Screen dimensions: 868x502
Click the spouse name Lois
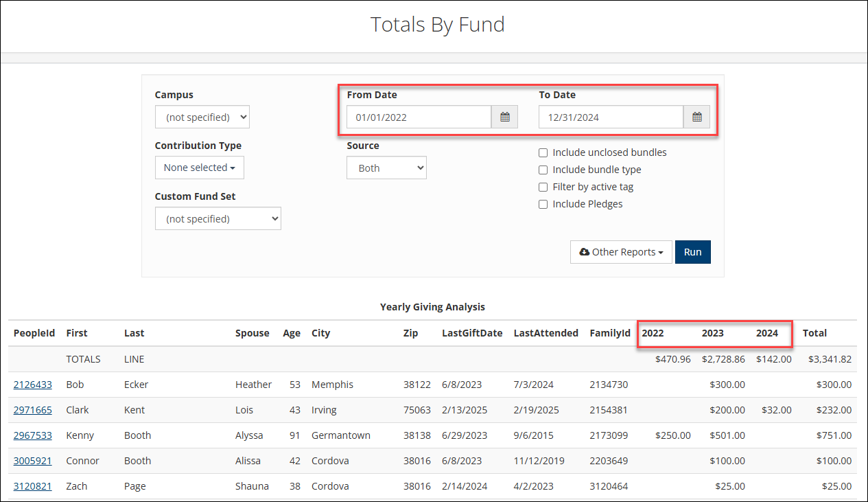point(244,410)
